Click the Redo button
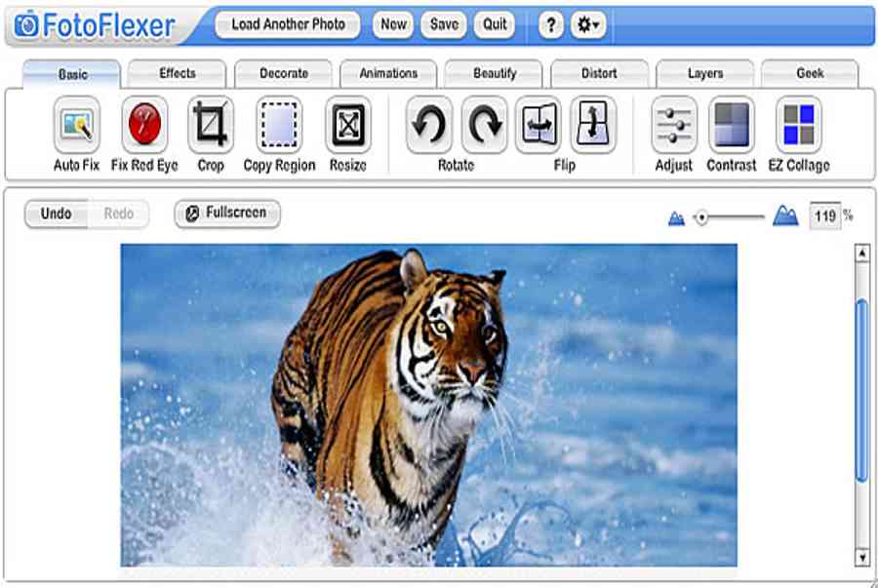This screenshot has height=588, width=878. 119,214
